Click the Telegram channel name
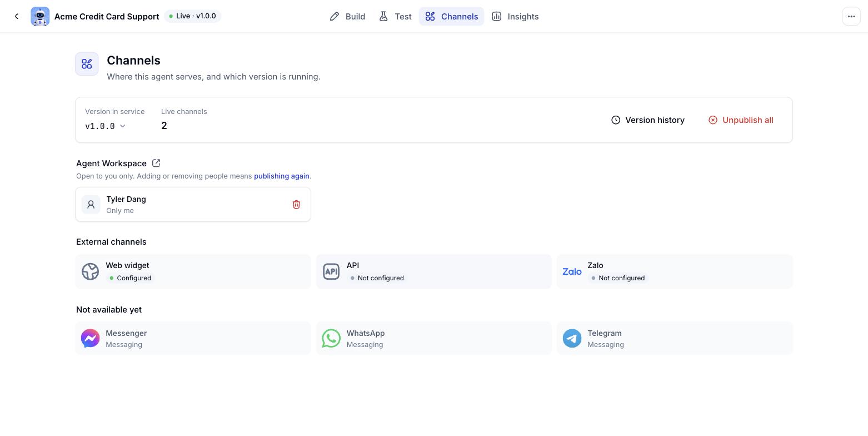This screenshot has width=868, height=436. [605, 333]
